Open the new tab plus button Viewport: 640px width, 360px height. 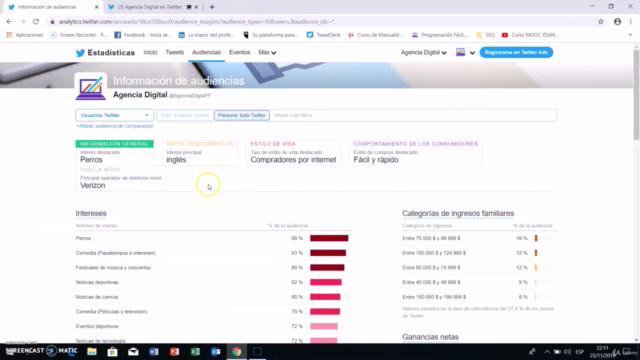click(x=212, y=7)
